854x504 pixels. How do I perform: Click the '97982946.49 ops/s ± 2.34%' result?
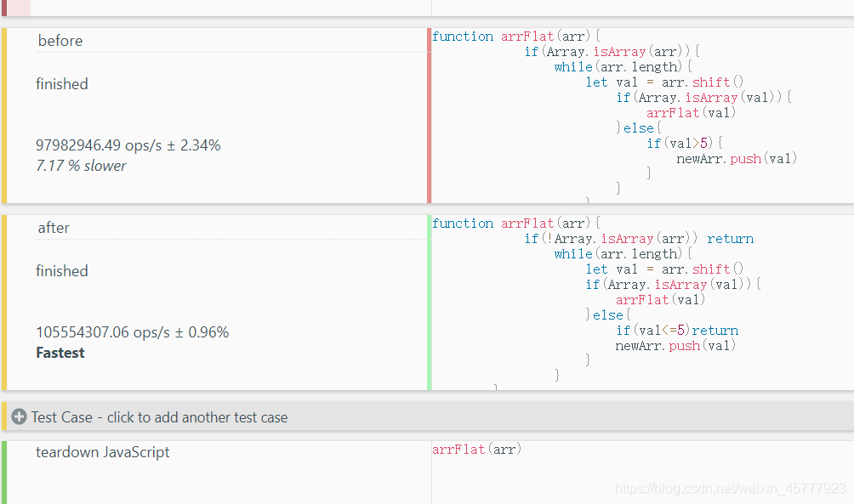128,145
